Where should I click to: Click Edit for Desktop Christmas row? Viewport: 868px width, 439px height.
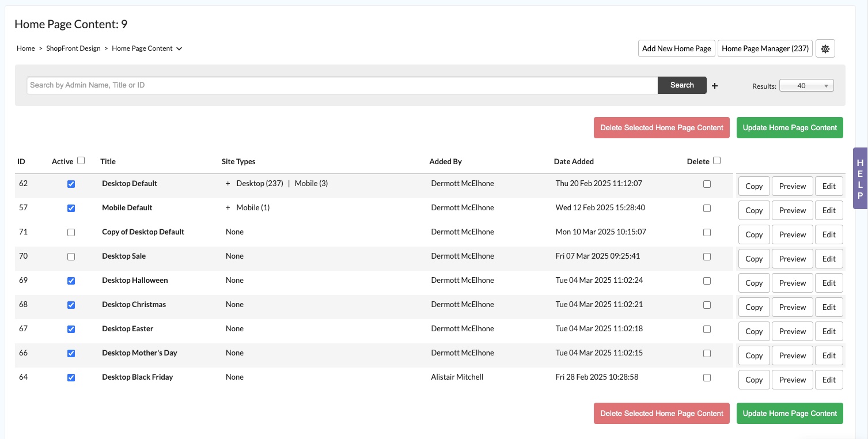click(x=828, y=307)
